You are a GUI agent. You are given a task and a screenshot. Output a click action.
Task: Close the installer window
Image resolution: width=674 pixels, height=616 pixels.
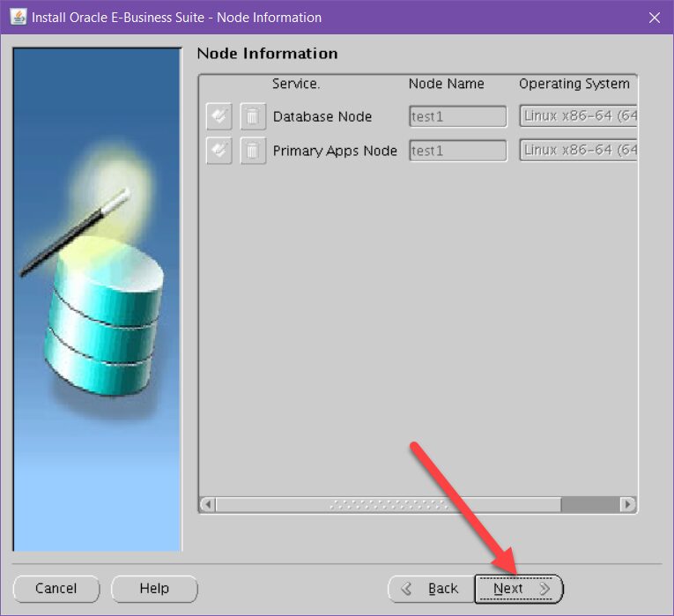pos(655,18)
